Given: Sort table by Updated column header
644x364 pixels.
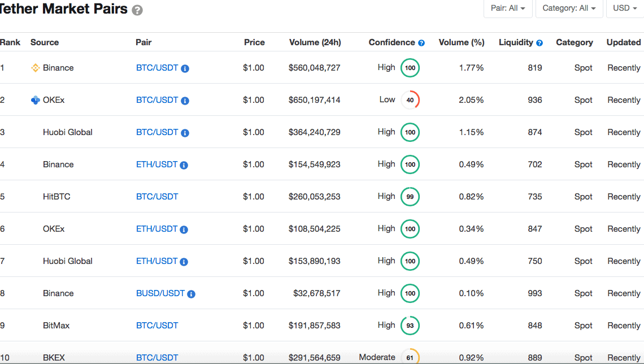Looking at the screenshot, I should [x=624, y=42].
